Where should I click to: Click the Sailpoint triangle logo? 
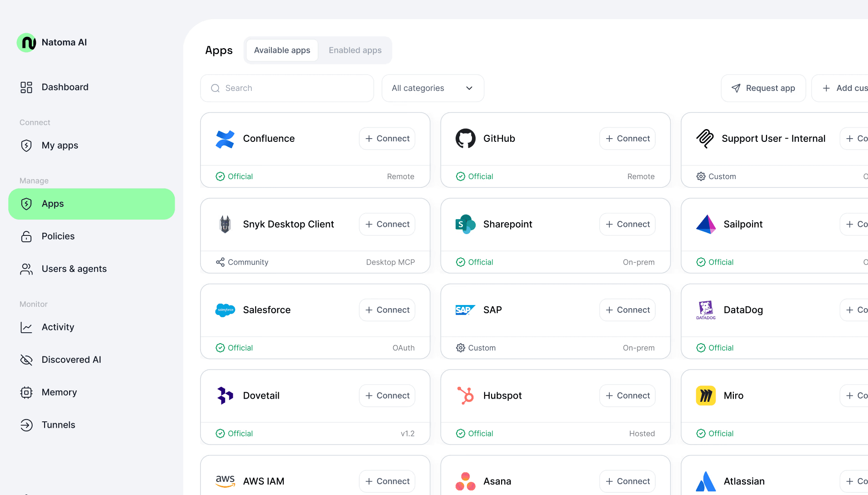(706, 225)
